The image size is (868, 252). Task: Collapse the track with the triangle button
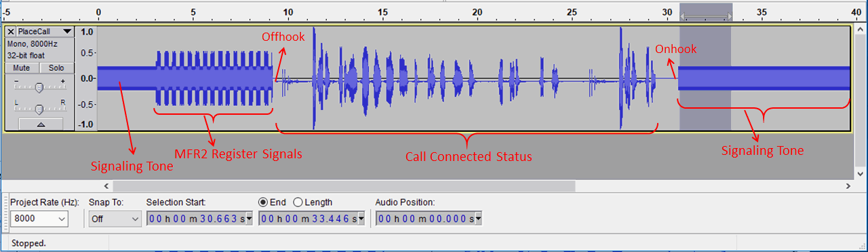pos(41,124)
